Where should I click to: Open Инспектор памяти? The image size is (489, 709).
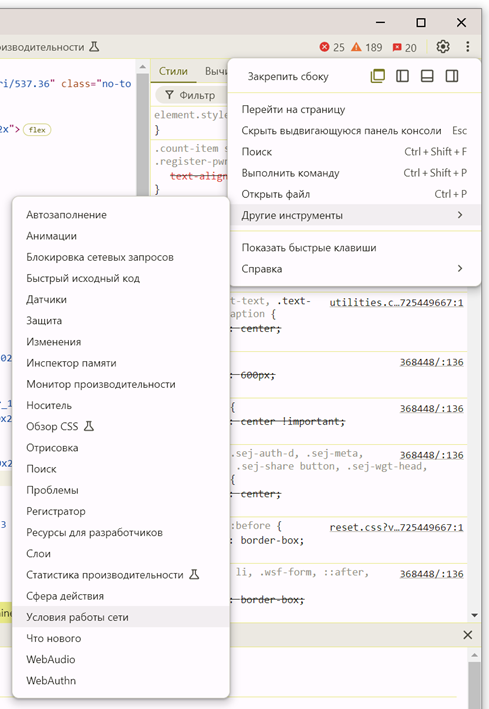[x=121, y=363]
